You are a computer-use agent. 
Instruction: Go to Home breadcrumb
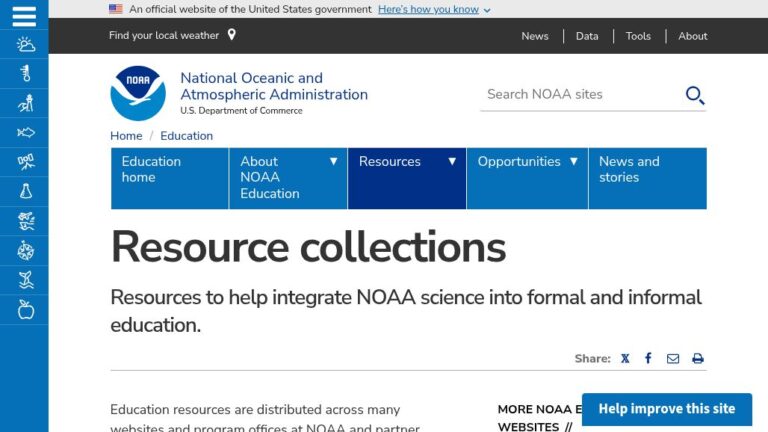(126, 136)
